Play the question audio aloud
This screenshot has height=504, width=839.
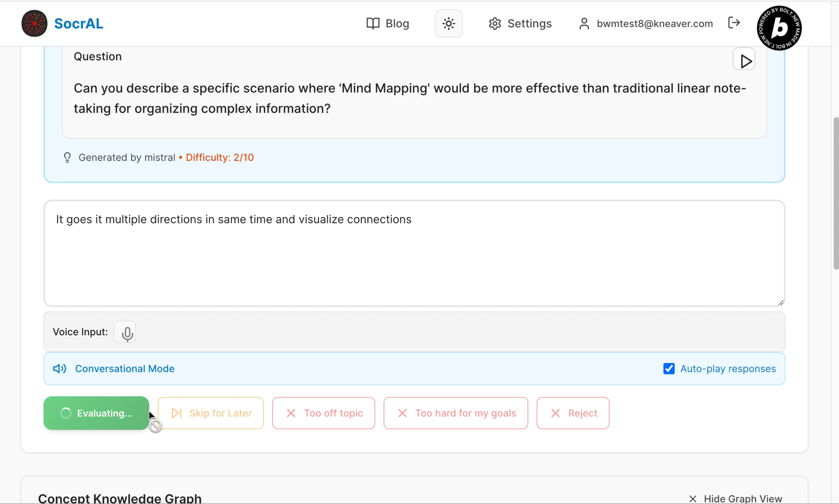click(744, 60)
